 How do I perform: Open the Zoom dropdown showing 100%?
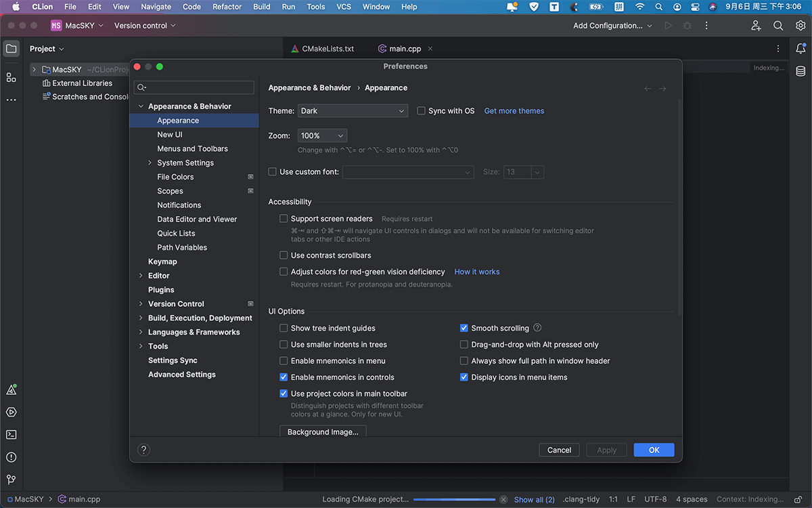coord(322,135)
